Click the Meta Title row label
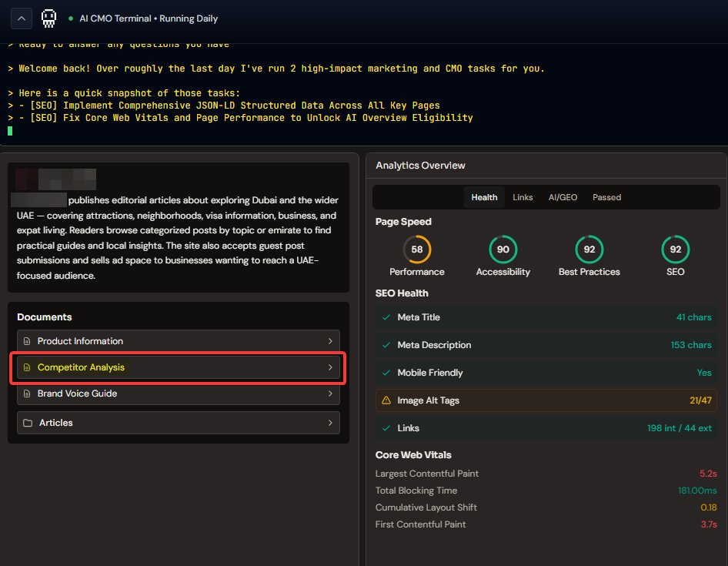This screenshot has width=728, height=566. click(419, 317)
